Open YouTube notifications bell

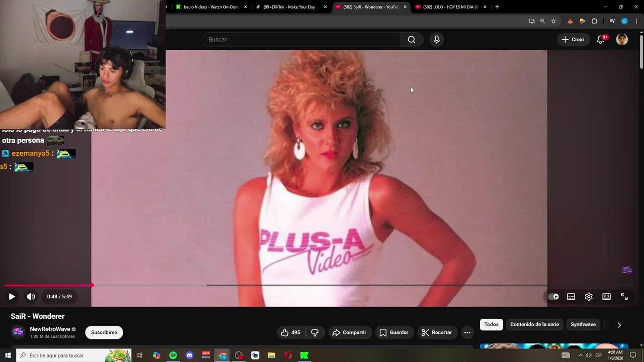pyautogui.click(x=601, y=40)
